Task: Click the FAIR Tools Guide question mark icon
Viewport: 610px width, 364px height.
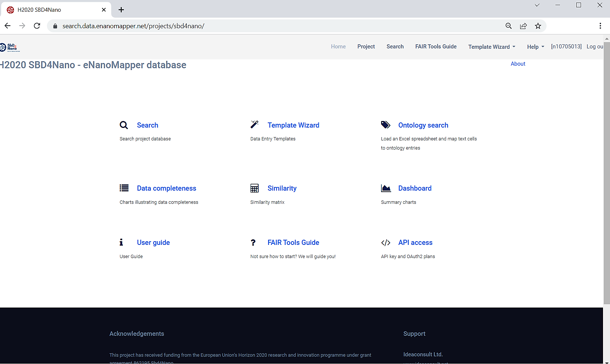Action: 253,243
